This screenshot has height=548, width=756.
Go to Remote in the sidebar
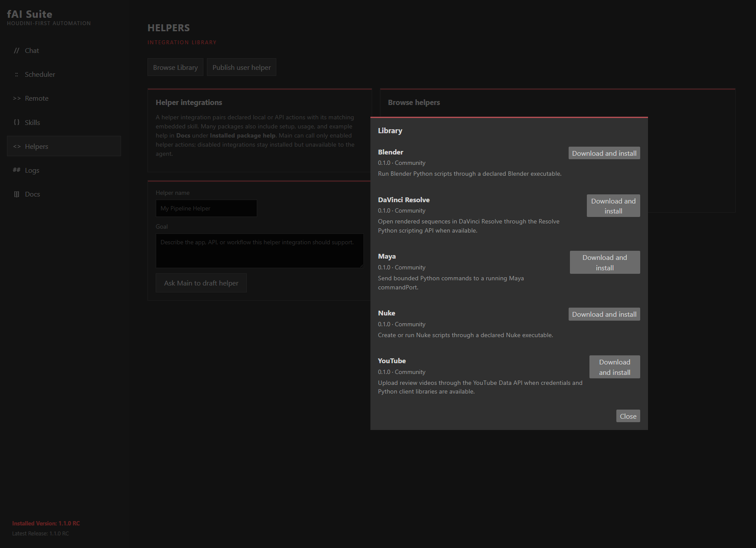(x=64, y=98)
